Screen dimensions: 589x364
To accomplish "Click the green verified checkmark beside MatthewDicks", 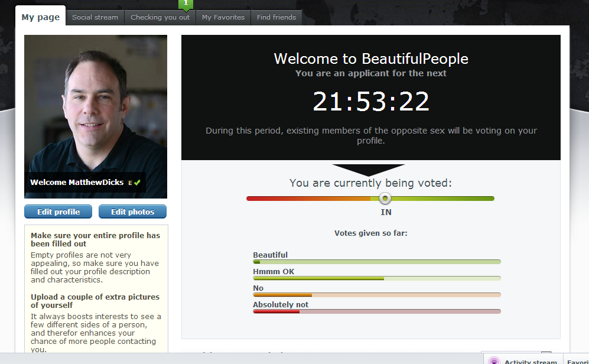I will pos(137,183).
